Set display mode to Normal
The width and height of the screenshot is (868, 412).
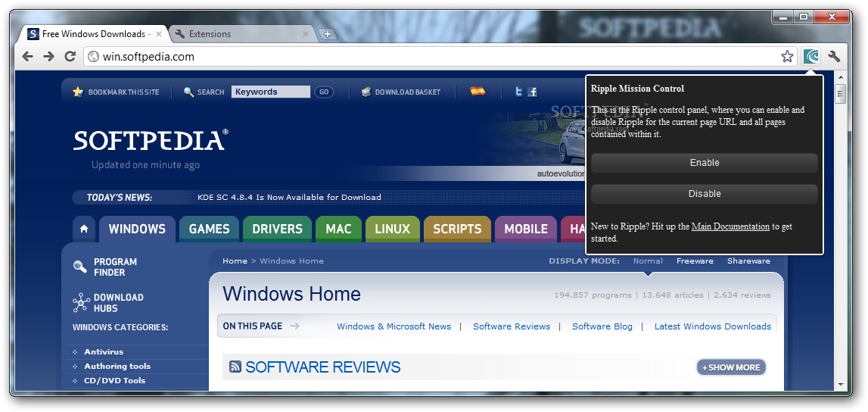coord(648,261)
